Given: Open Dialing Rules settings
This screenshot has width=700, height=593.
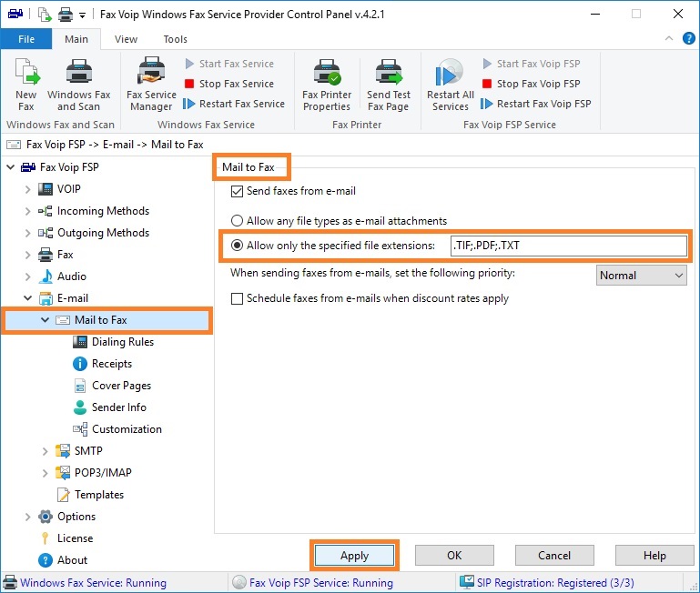Looking at the screenshot, I should [122, 342].
